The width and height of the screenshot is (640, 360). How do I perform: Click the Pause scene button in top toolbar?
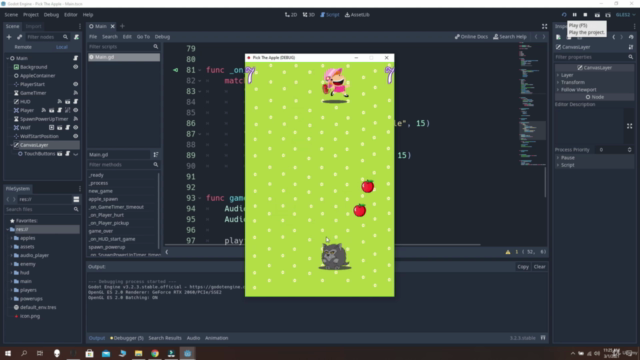pyautogui.click(x=575, y=15)
